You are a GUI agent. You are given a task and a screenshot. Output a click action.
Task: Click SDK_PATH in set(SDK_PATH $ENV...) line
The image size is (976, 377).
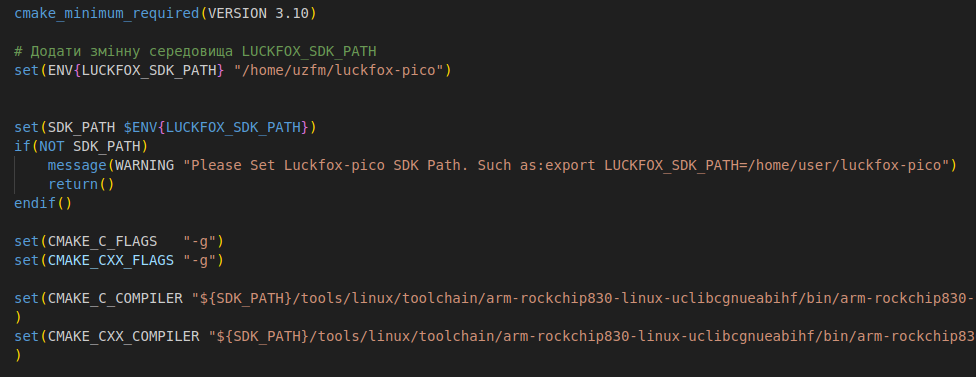(82, 128)
